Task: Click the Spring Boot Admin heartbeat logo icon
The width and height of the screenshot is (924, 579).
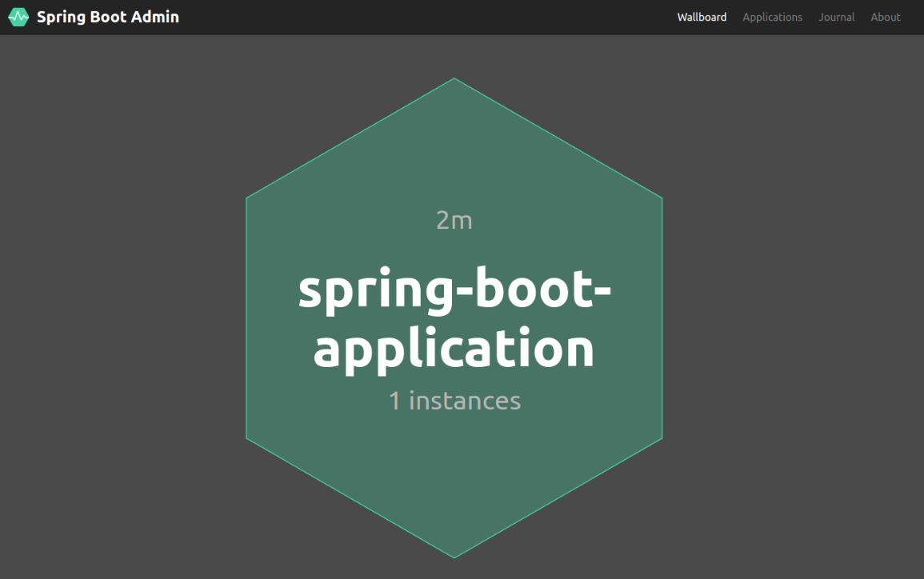Action: (18, 17)
